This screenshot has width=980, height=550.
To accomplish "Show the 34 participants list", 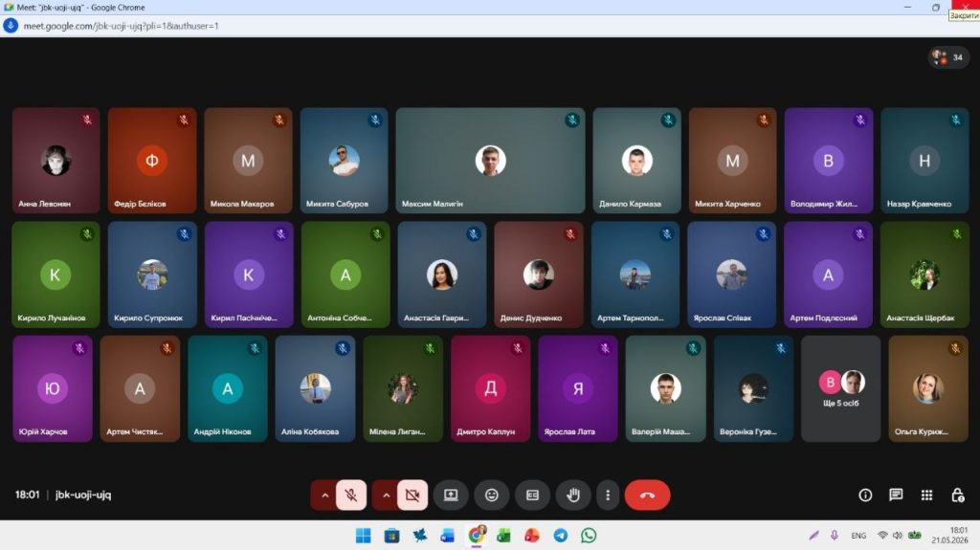I will pyautogui.click(x=948, y=57).
